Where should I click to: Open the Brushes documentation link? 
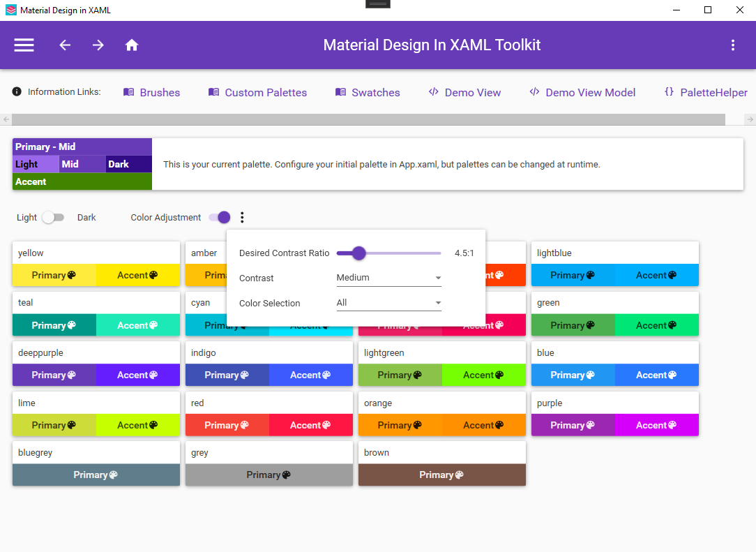pyautogui.click(x=151, y=92)
